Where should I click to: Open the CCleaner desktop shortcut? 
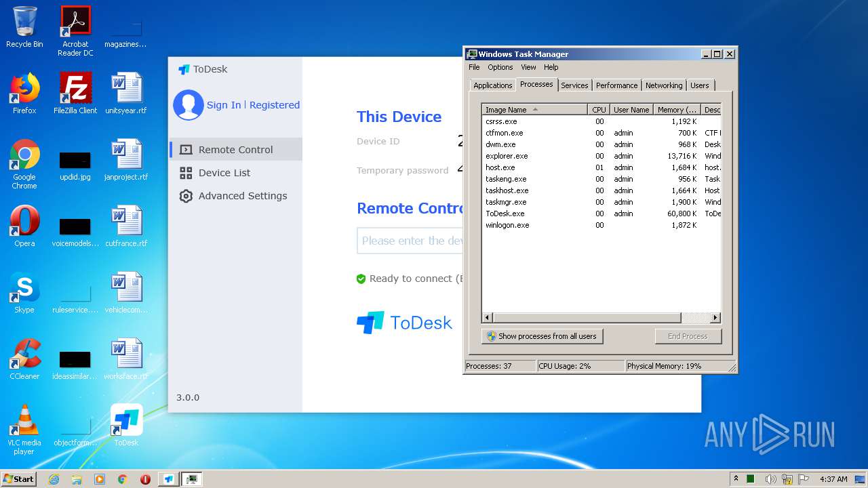[x=24, y=359]
